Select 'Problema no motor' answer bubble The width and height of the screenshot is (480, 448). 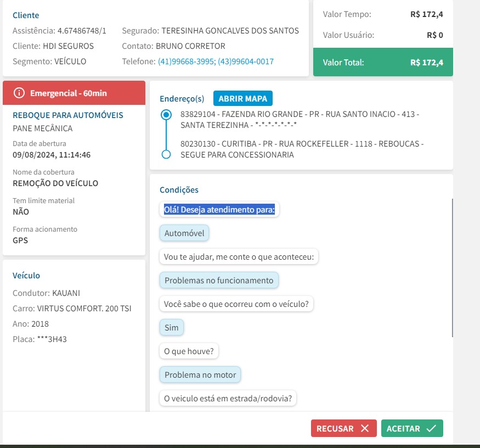(200, 375)
